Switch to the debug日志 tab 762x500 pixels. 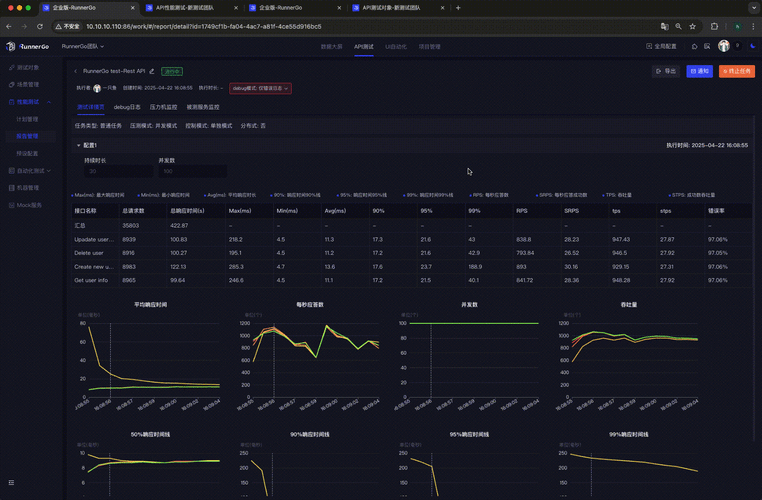pos(127,106)
